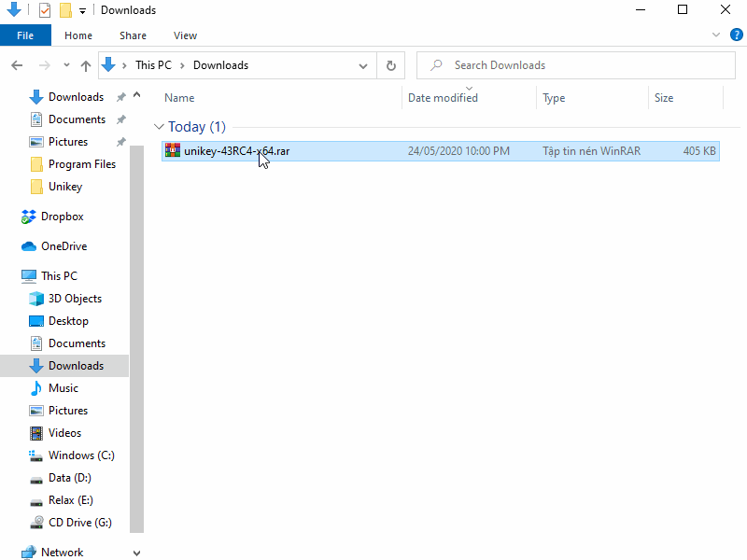
Task: Open the Music folder
Action: (x=63, y=387)
